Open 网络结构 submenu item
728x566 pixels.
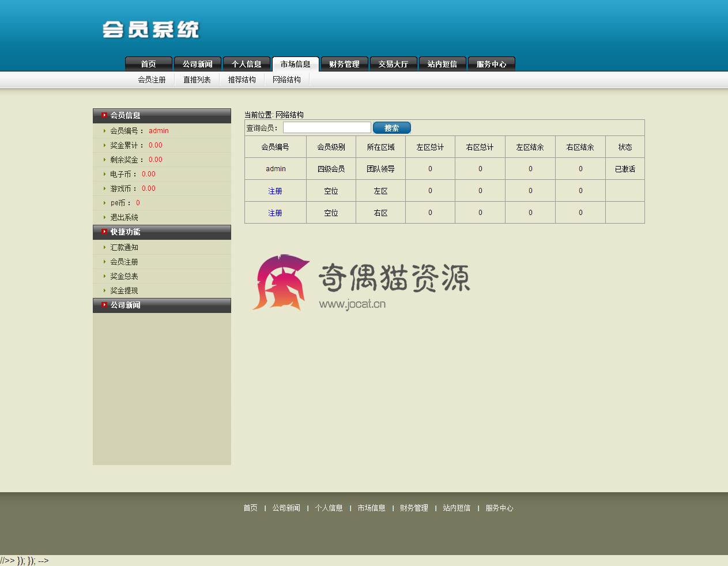click(x=287, y=80)
